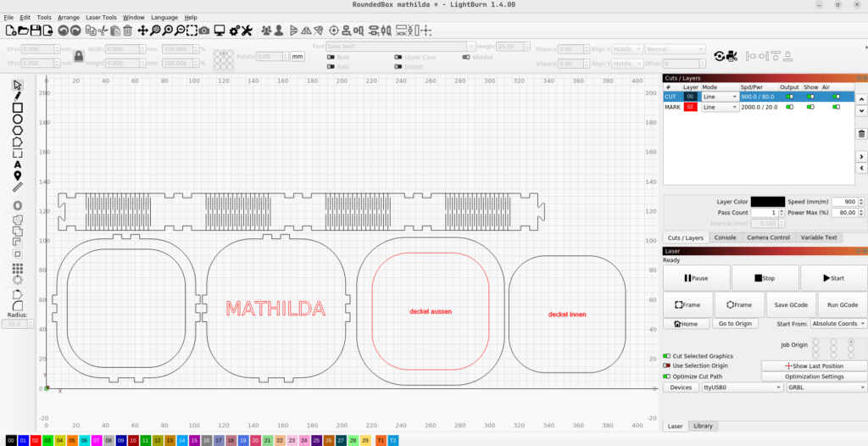Screen dimensions: 868x446
Task: Choose the Create Text tool
Action: [x=17, y=164]
